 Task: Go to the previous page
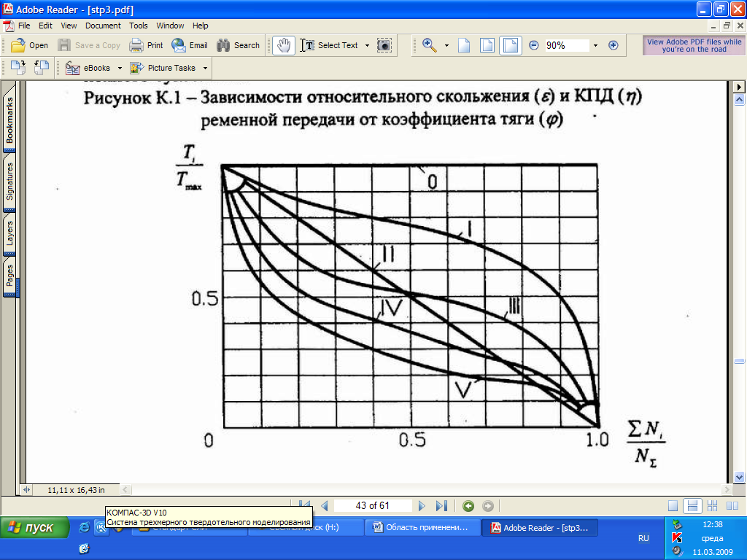coord(325,506)
